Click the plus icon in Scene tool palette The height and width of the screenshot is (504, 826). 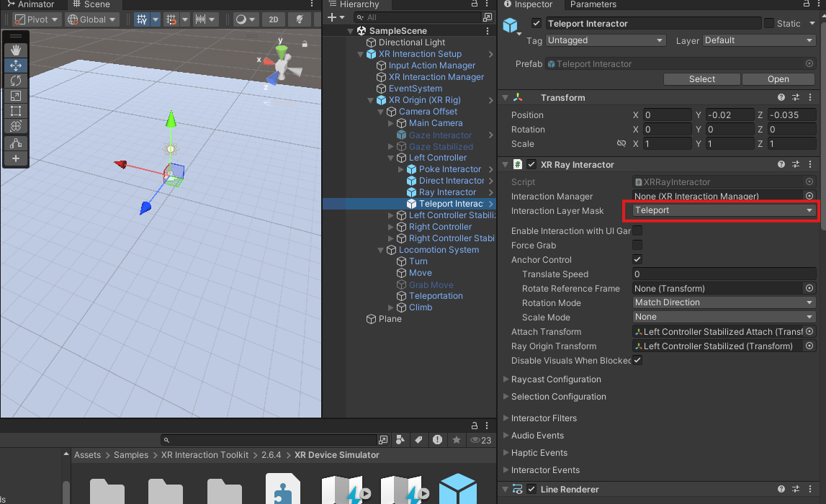point(16,158)
